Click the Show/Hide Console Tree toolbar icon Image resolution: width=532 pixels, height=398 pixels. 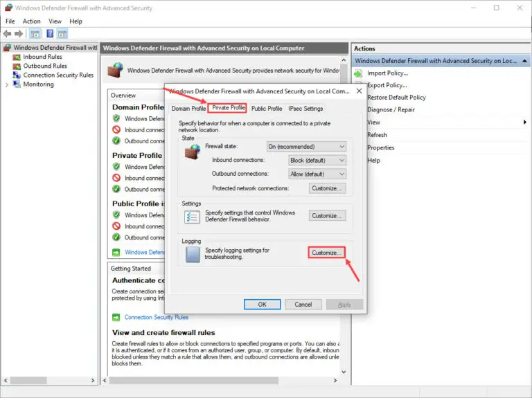[35, 33]
